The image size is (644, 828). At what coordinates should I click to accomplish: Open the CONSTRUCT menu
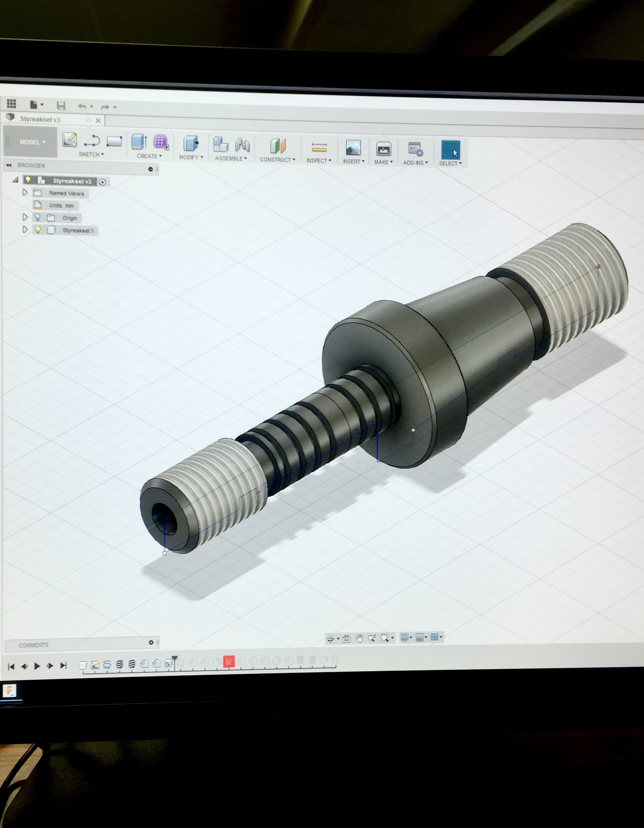[277, 160]
